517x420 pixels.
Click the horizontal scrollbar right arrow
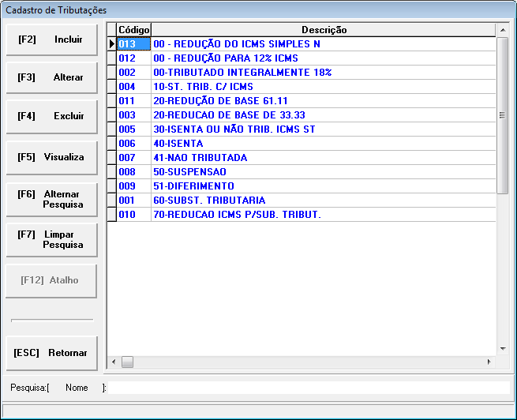(489, 362)
